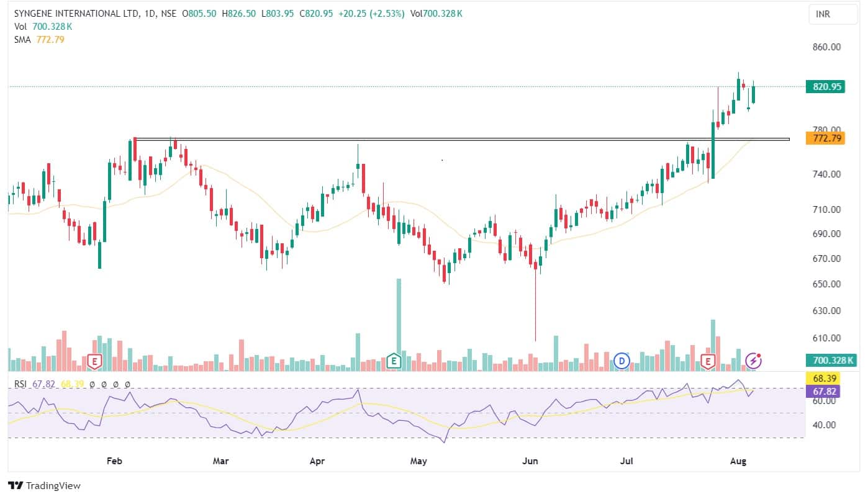Click the May label on time axis
Screen dimensions: 868x499
click(419, 461)
